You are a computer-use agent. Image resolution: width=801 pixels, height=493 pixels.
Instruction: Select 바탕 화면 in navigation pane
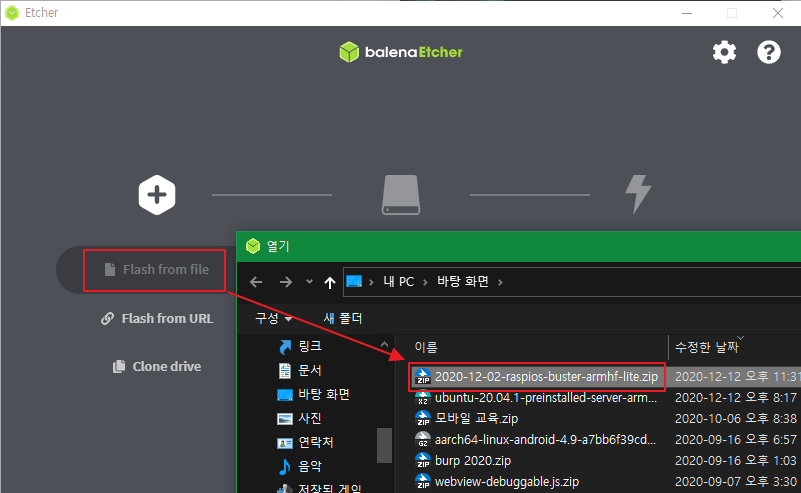(324, 394)
